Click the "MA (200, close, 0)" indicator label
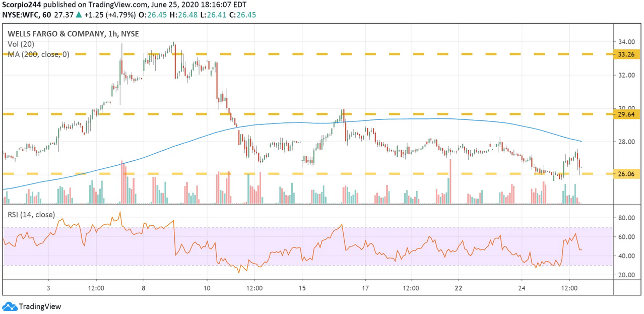Image resolution: width=644 pixels, height=314 pixels. [x=38, y=54]
